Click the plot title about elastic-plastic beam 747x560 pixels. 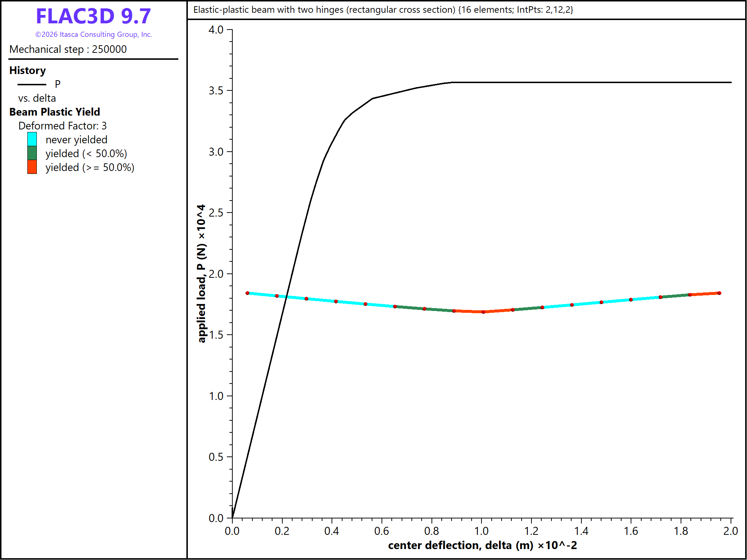click(383, 10)
